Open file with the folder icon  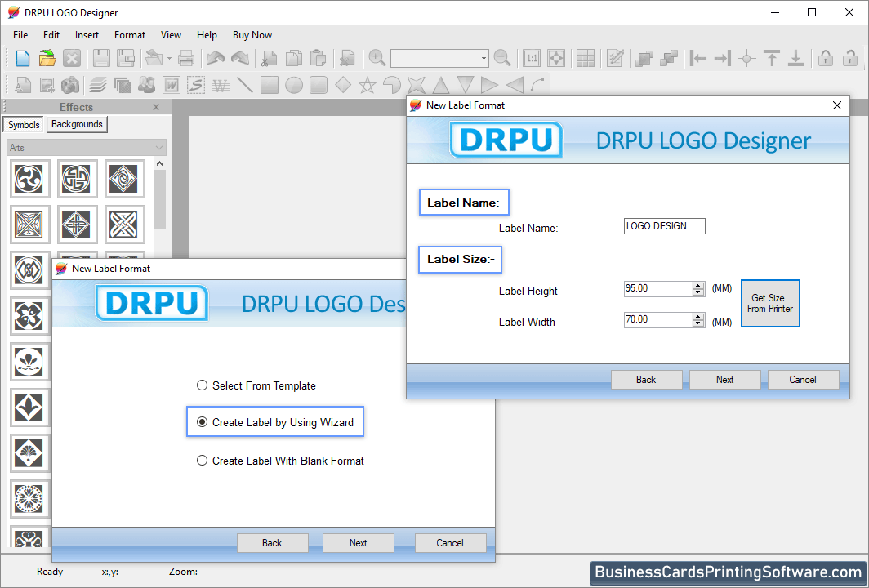(x=47, y=58)
